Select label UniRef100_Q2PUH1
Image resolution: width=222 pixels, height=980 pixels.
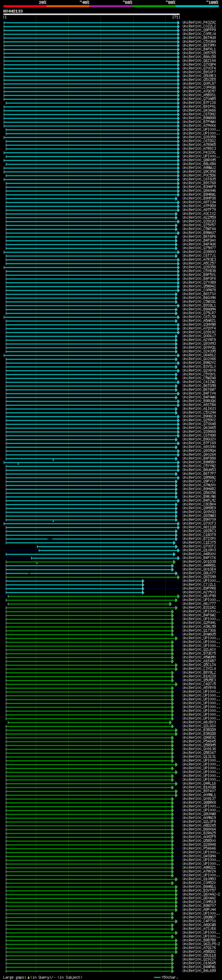199,623
